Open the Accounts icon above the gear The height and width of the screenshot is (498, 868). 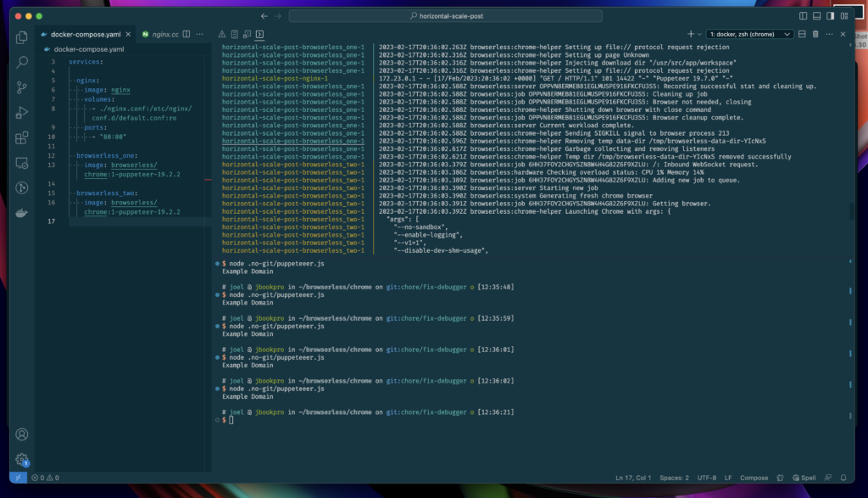point(21,435)
